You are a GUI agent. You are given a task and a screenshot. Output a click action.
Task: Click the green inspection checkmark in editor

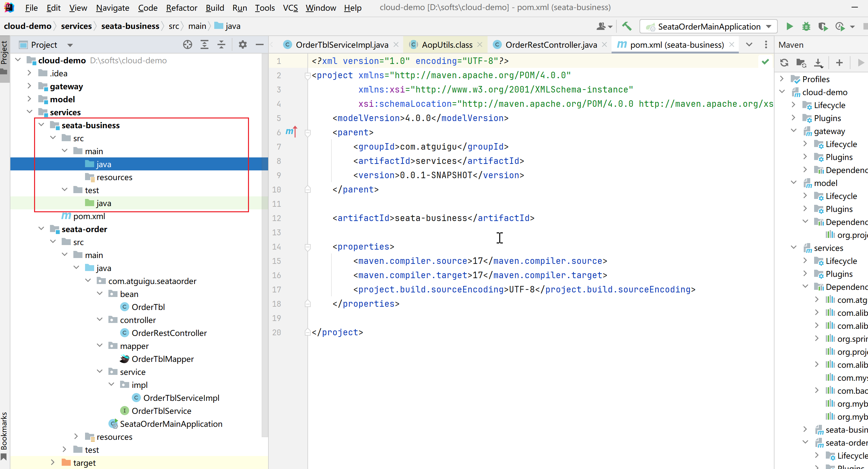click(x=765, y=62)
